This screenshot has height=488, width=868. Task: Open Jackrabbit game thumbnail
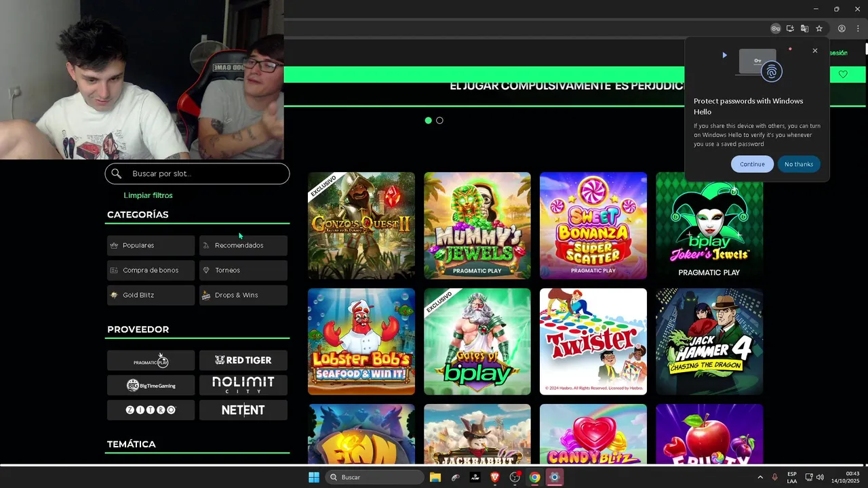tap(477, 434)
